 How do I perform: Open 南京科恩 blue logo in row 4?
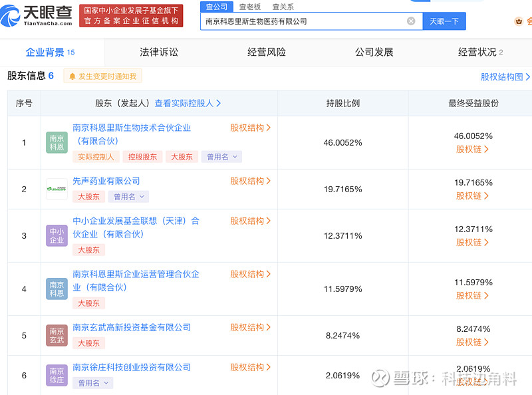click(57, 289)
